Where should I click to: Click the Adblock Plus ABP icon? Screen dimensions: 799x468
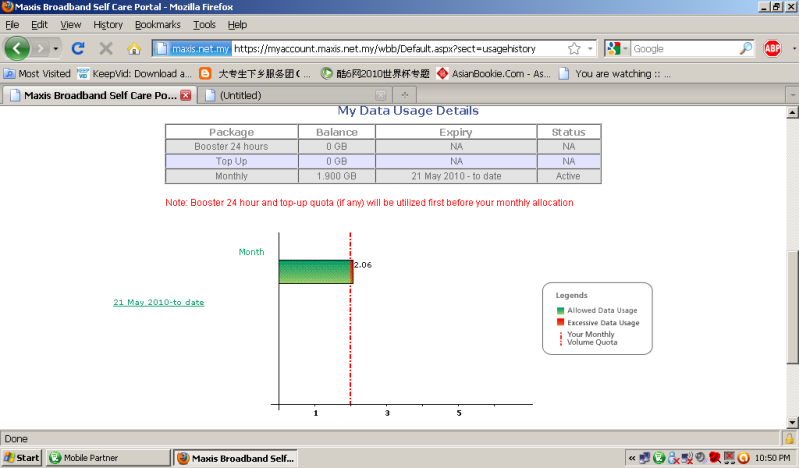[772, 48]
